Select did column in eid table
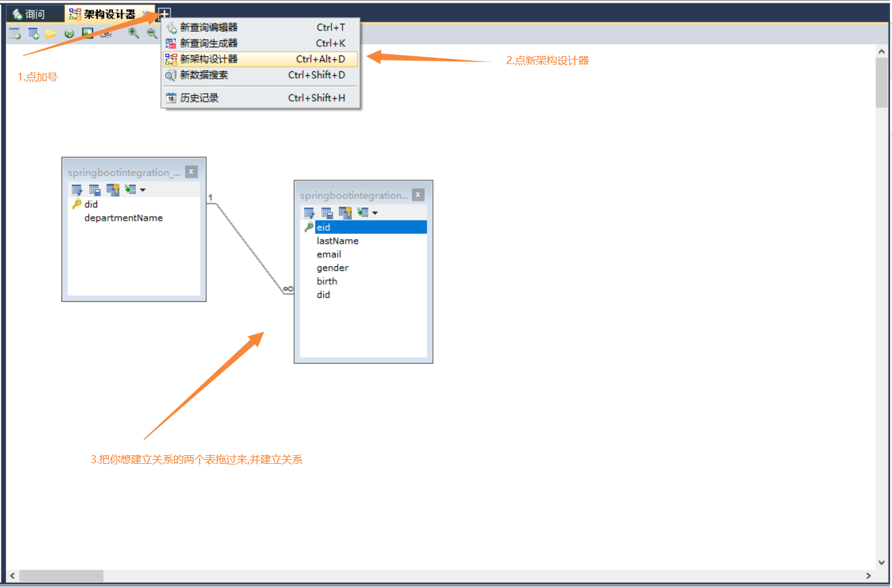 pos(323,295)
